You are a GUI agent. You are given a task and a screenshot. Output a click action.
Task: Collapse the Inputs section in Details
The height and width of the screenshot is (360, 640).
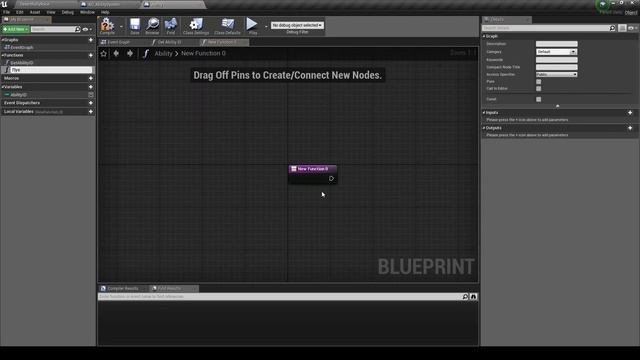click(484, 113)
